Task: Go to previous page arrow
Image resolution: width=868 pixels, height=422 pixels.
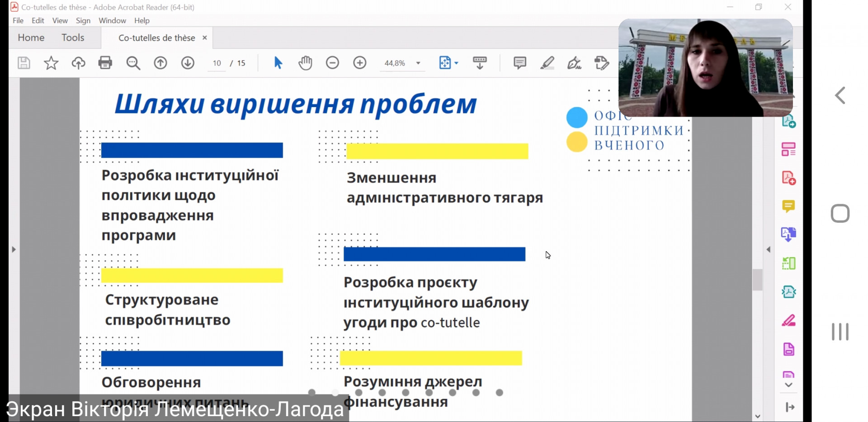Action: click(x=160, y=63)
